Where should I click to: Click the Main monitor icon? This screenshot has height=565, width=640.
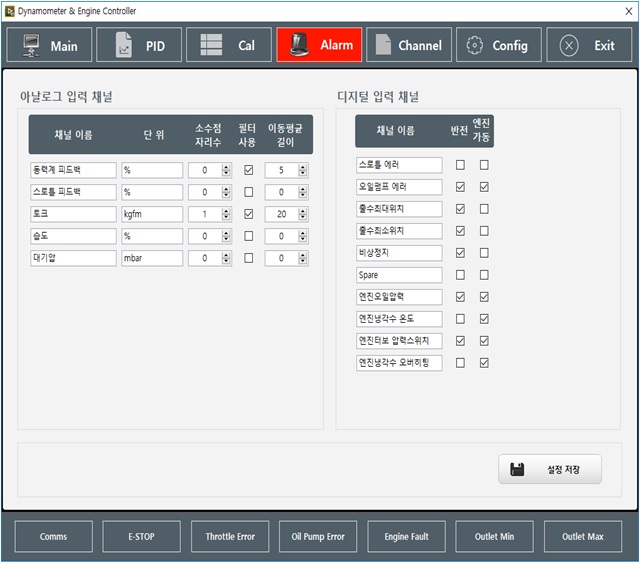coord(31,46)
